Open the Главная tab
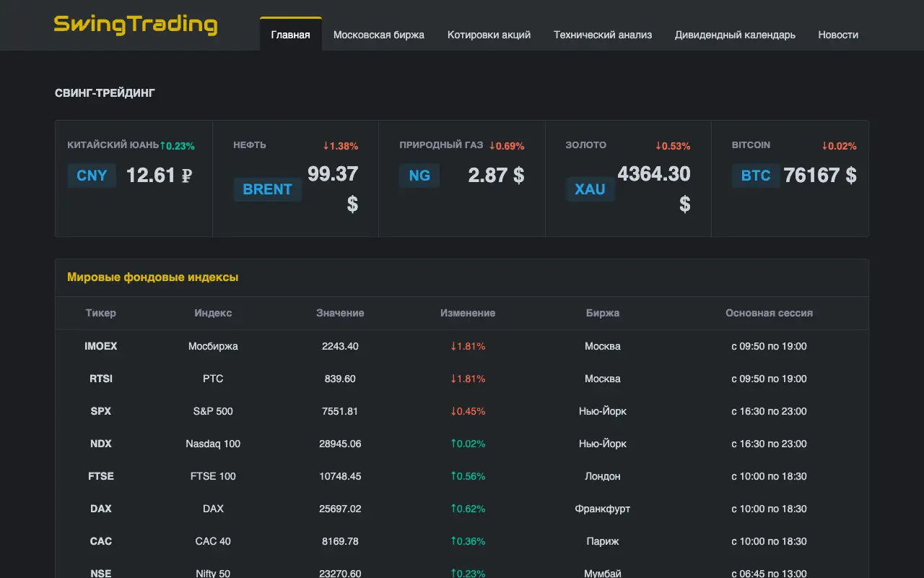This screenshot has width=924, height=578. (291, 34)
